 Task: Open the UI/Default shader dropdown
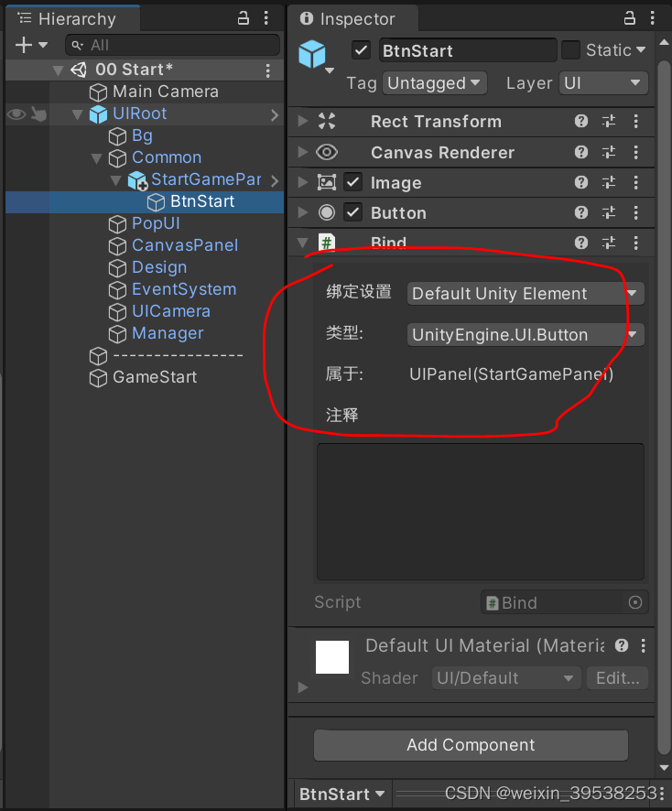coord(506,678)
